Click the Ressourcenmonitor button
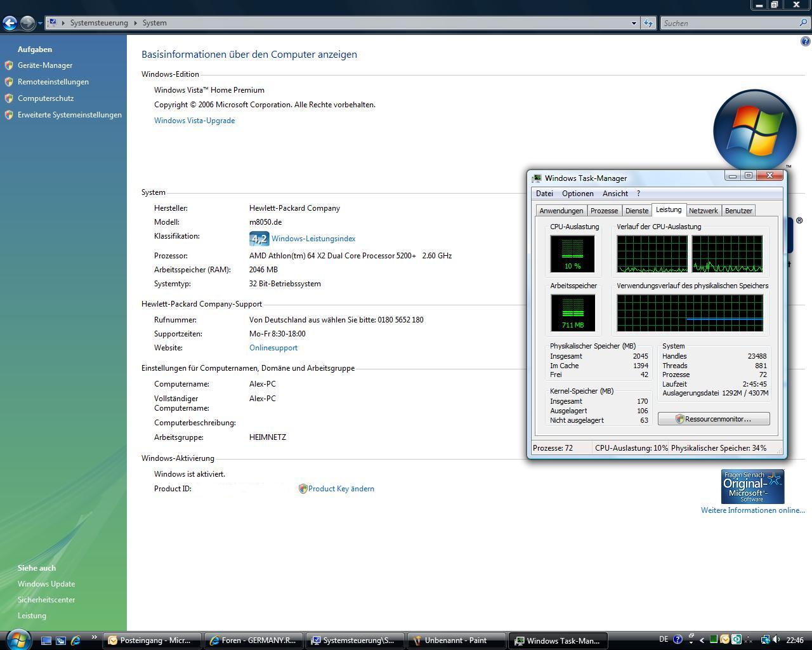Screen dimensions: 812x650 (714, 419)
